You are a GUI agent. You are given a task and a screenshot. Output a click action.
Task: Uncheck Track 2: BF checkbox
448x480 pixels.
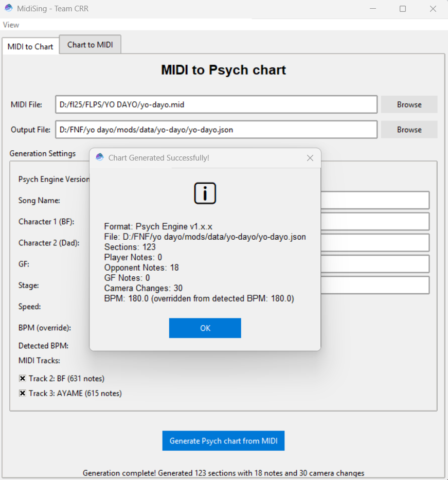[x=23, y=379]
